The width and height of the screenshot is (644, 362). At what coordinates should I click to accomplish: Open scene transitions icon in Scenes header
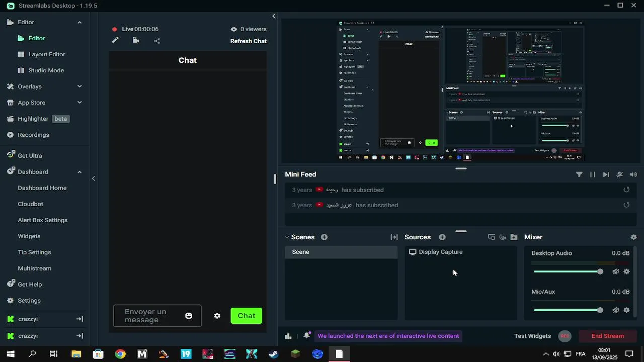[394, 237]
